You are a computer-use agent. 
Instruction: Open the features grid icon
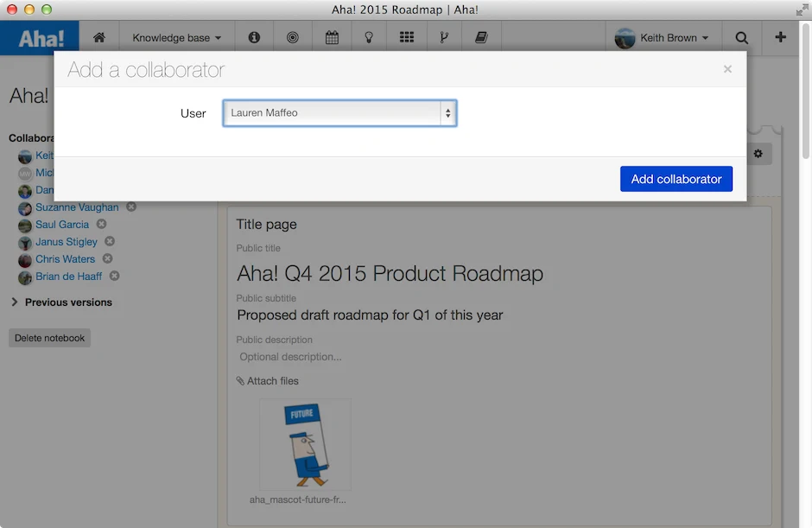pyautogui.click(x=407, y=37)
